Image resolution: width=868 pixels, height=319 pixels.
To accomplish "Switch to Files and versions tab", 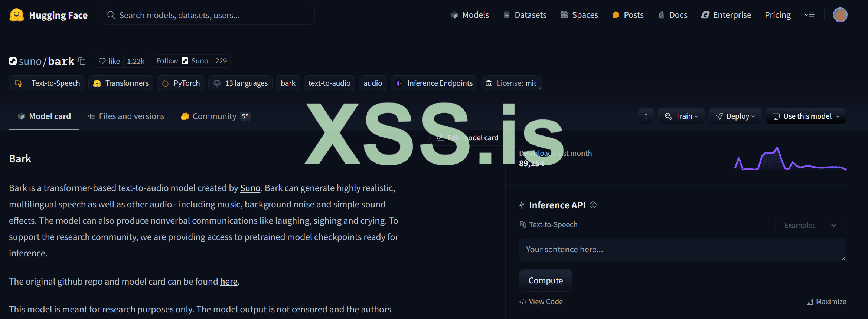I will (x=126, y=116).
